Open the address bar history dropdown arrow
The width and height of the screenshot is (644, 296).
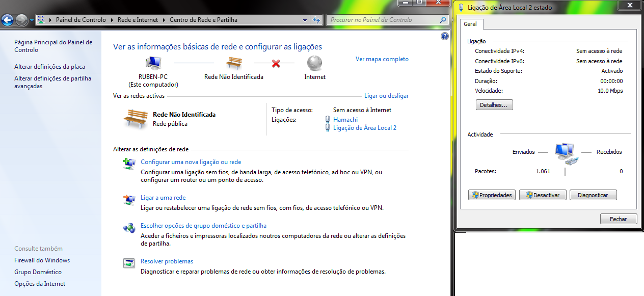304,20
